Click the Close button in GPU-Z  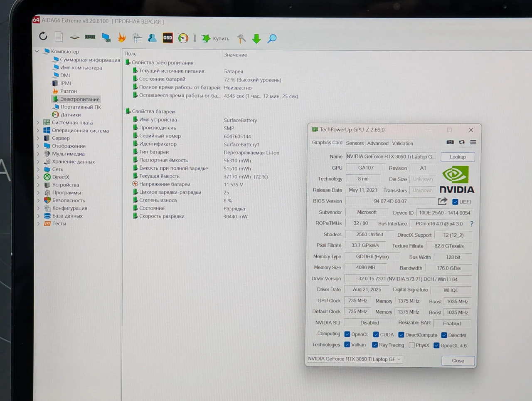pos(458,361)
